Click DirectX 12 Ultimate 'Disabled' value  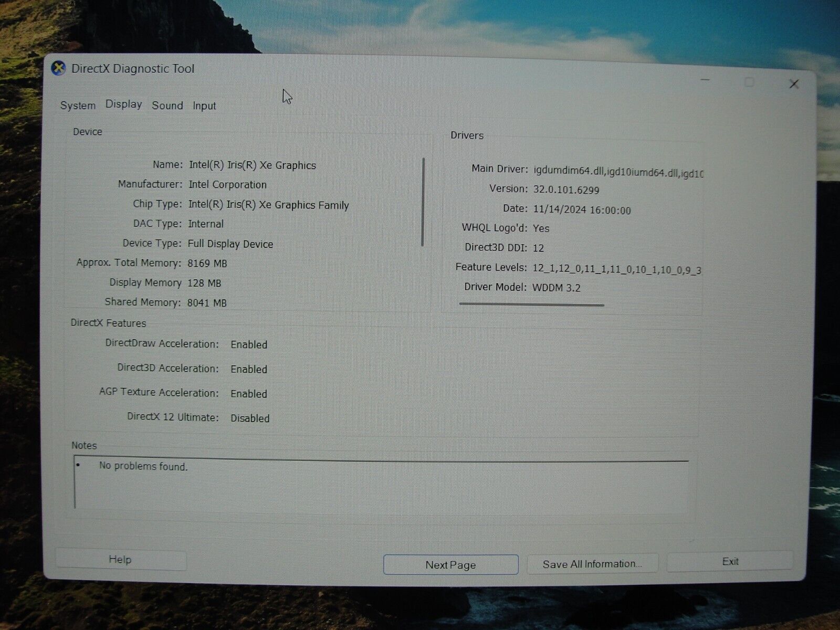(x=250, y=418)
